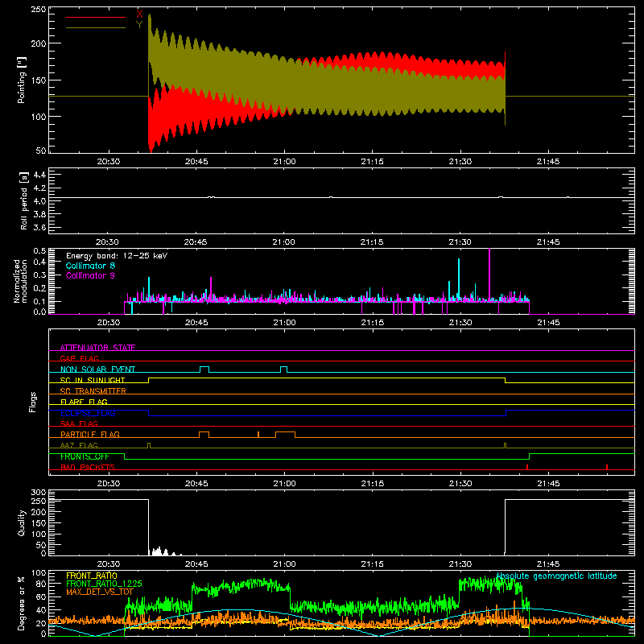Click the red X legend line sample

[x=96, y=17]
